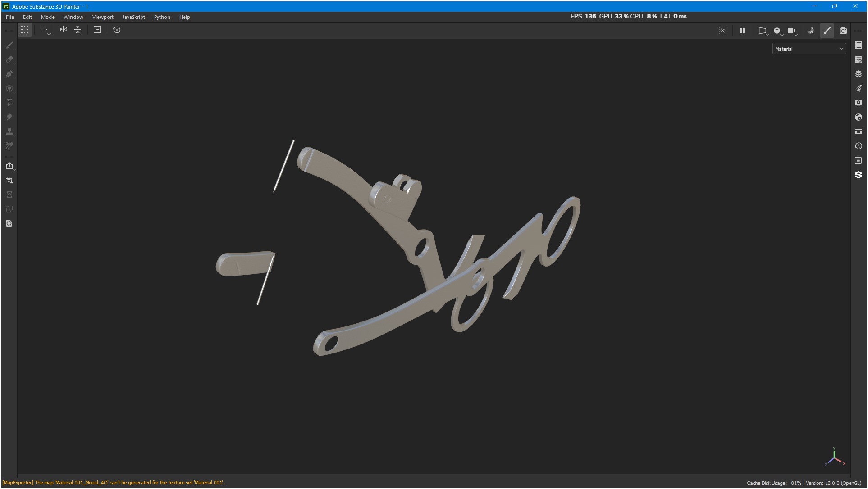Click the XYZ axis gizmo in viewport corner

[835, 457]
